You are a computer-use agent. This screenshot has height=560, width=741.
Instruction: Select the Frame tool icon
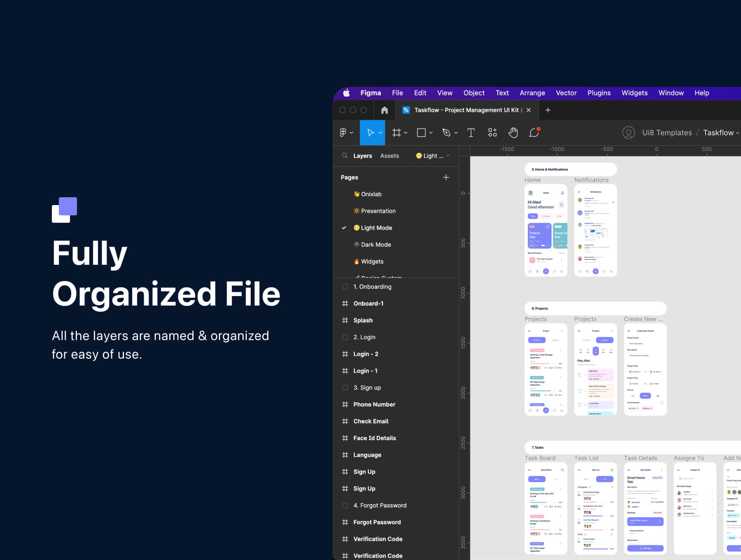tap(396, 133)
